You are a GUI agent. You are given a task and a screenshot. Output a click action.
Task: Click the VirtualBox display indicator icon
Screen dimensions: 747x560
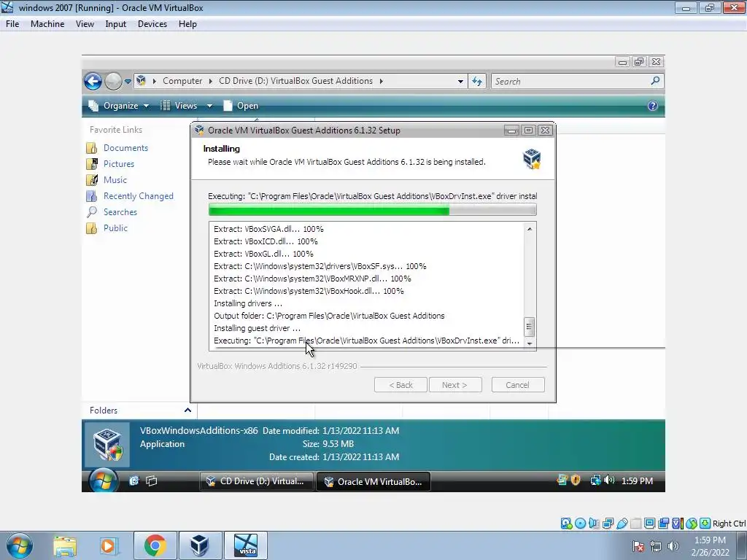point(649,524)
